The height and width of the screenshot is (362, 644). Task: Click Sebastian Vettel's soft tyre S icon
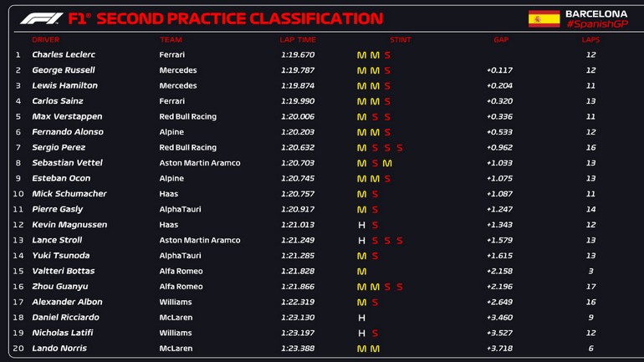click(375, 163)
